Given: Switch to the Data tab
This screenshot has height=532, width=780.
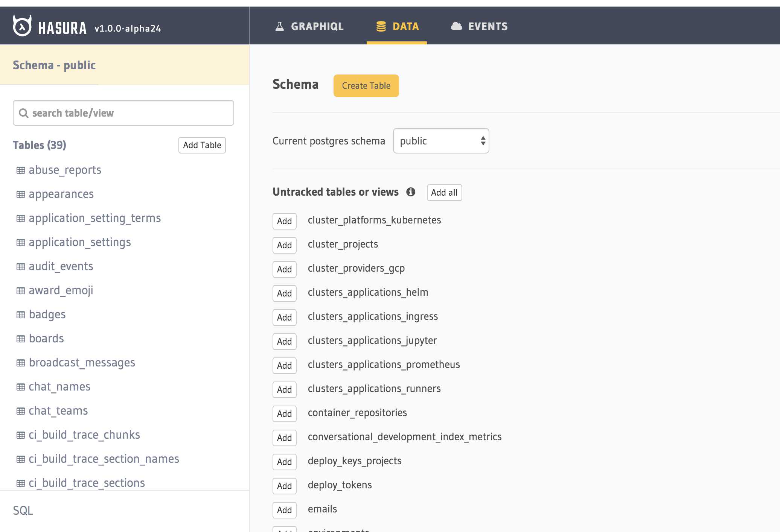Looking at the screenshot, I should (397, 26).
